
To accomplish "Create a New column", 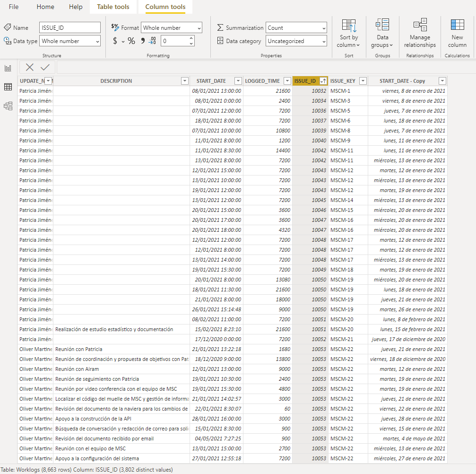I will 457,34.
